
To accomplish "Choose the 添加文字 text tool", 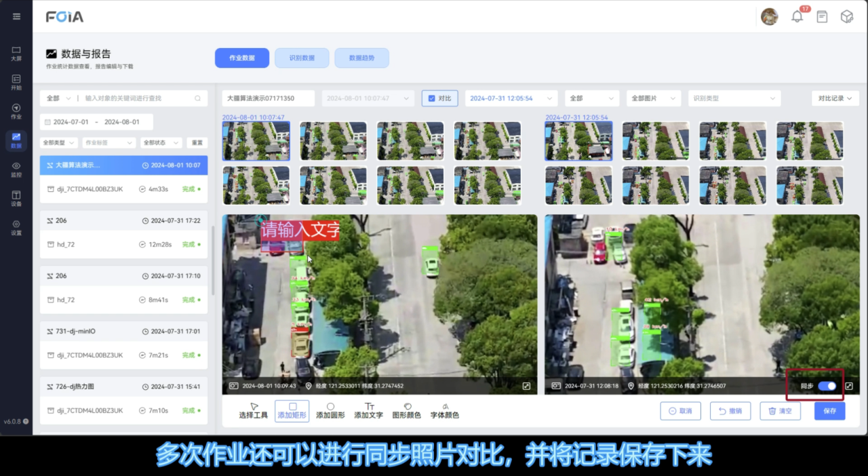I will 368,411.
